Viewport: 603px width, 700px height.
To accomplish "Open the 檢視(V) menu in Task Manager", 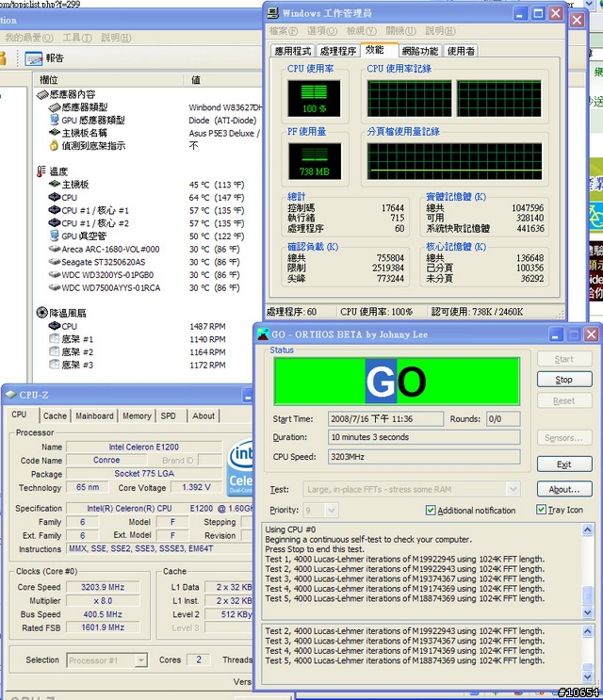I will (x=362, y=31).
